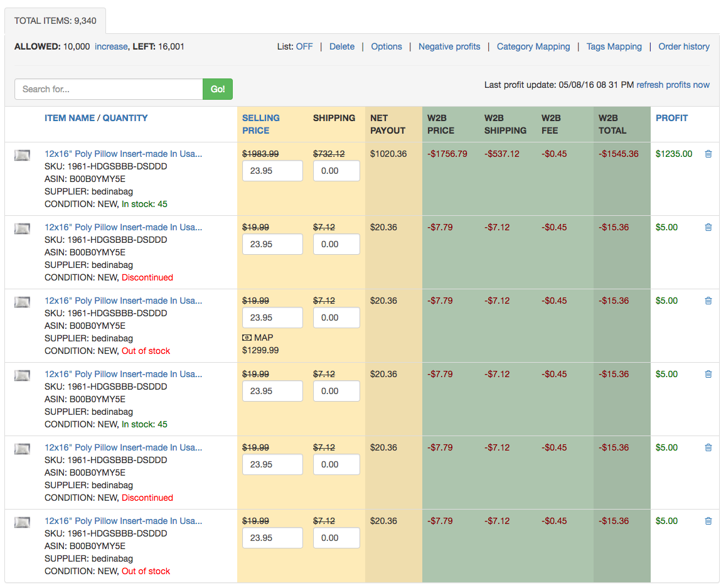Viewport: 726px width, 588px height.
Task: Open item name link in the $1983.99 row
Action: coord(123,154)
